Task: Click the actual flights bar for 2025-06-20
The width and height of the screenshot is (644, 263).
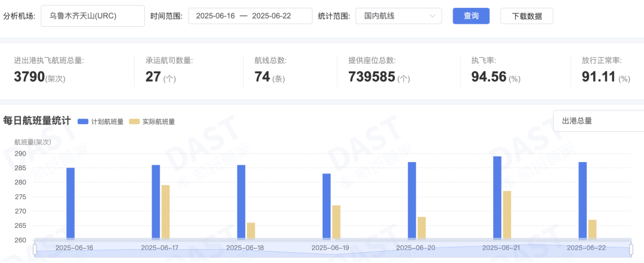Action: click(422, 228)
